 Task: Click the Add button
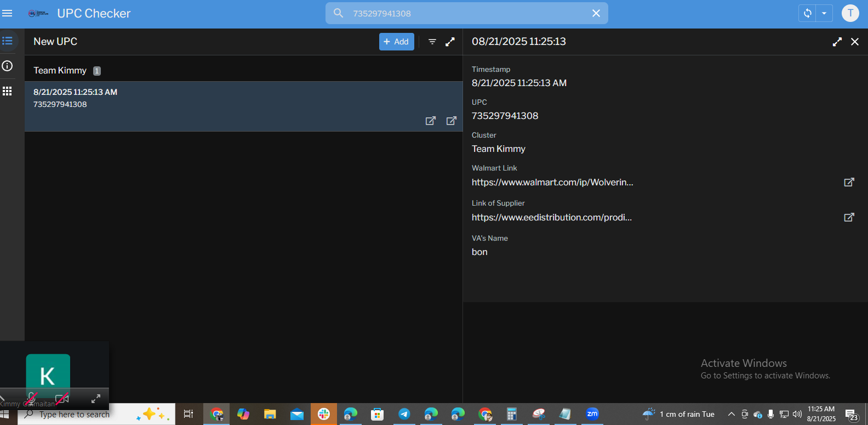tap(396, 42)
